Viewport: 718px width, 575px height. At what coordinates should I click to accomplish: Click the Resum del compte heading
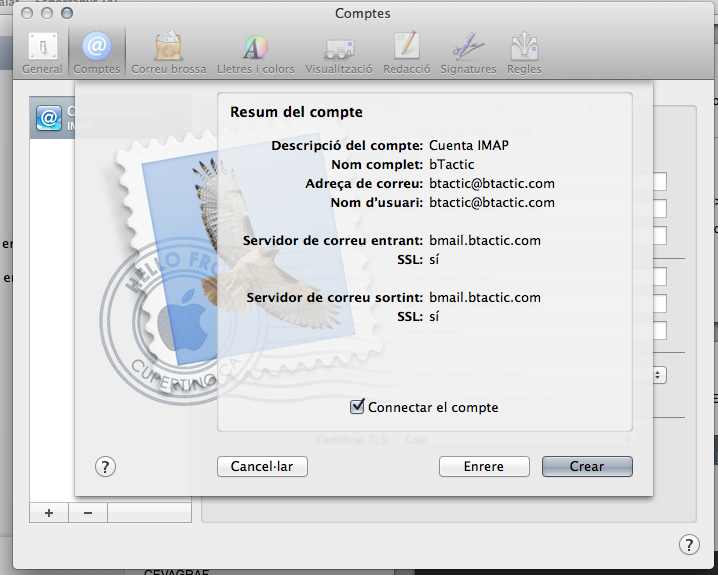(296, 112)
